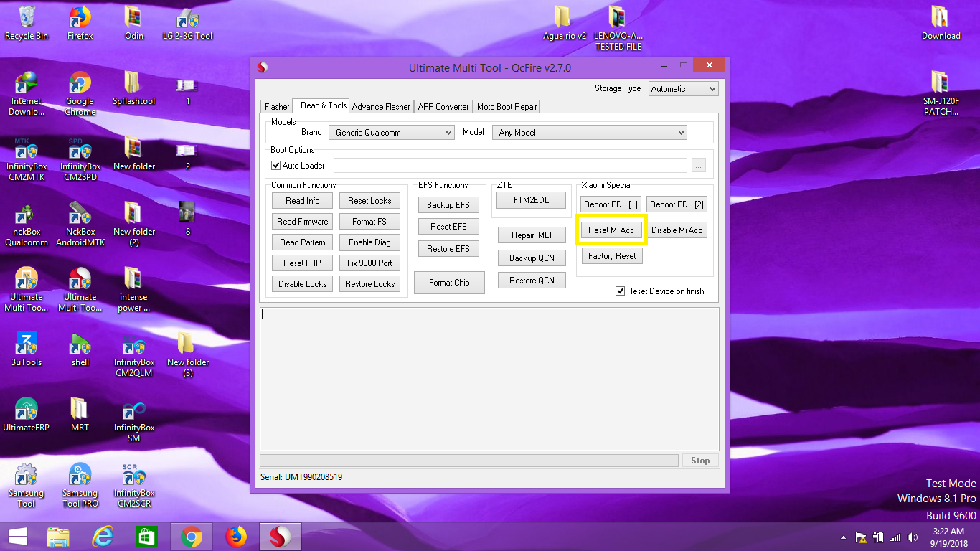Launch the LG 2-3G Tool shortcut
Screen dimensions: 980x551
pos(187,22)
